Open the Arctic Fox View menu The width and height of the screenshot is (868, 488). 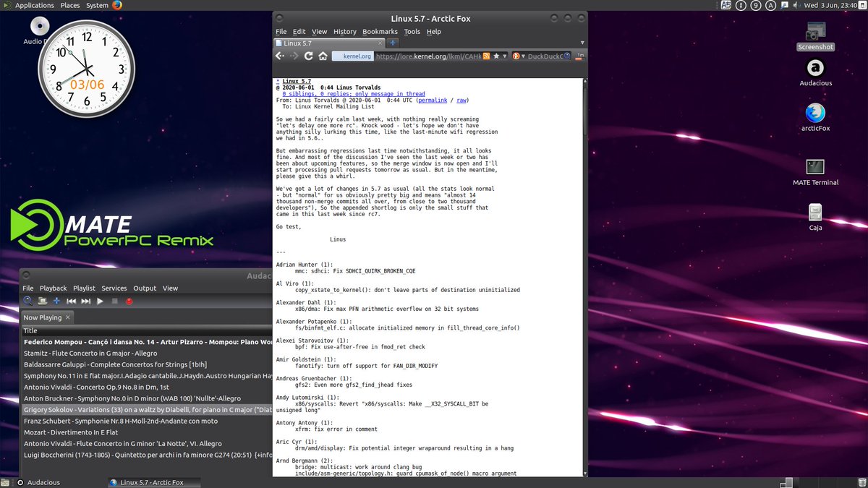click(319, 32)
